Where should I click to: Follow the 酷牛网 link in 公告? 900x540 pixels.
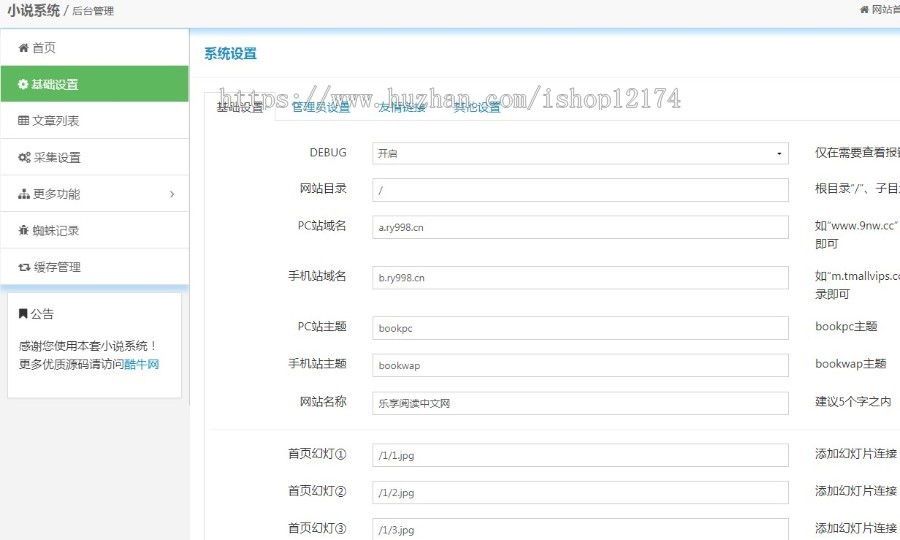pyautogui.click(x=142, y=364)
